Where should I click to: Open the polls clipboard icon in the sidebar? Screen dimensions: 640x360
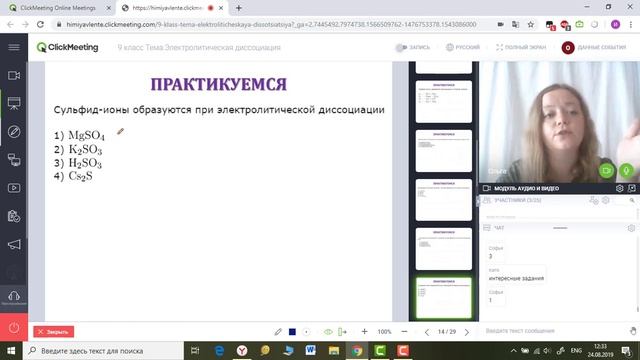coord(14,216)
